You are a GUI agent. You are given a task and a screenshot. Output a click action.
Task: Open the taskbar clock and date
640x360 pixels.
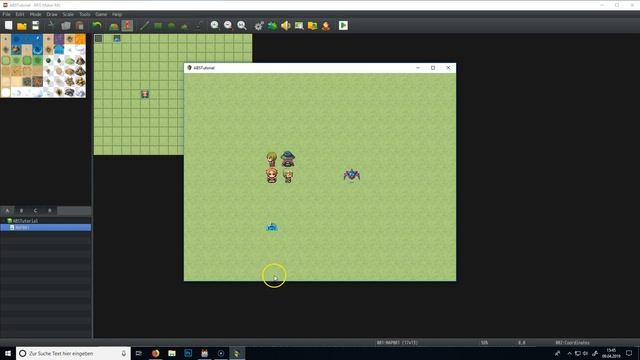(611, 353)
